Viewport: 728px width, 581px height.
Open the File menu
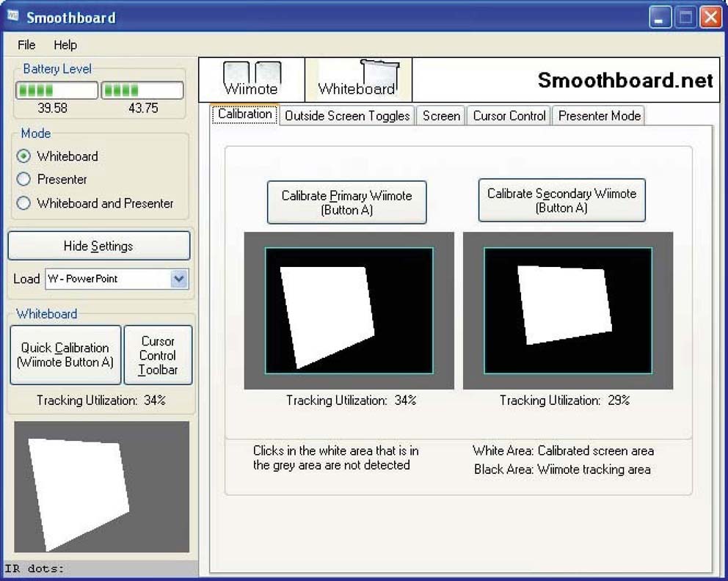pos(26,45)
